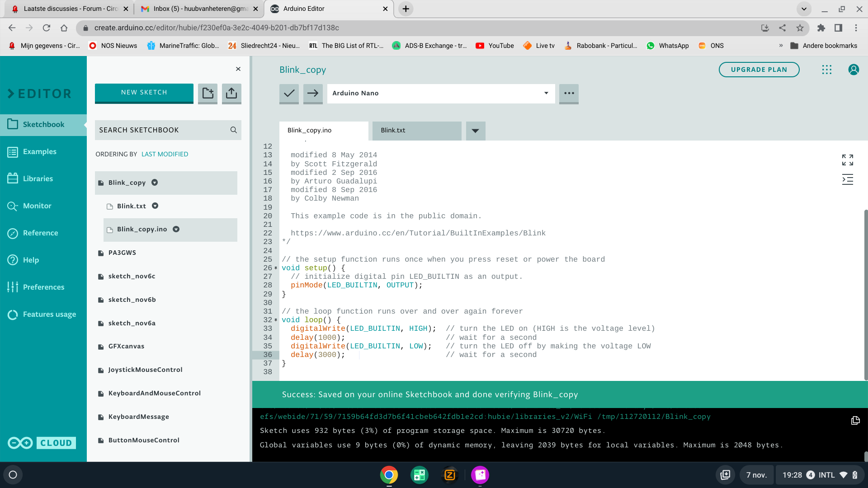Switch to the Blink_copy.ino tab
The image size is (868, 488).
click(x=324, y=131)
